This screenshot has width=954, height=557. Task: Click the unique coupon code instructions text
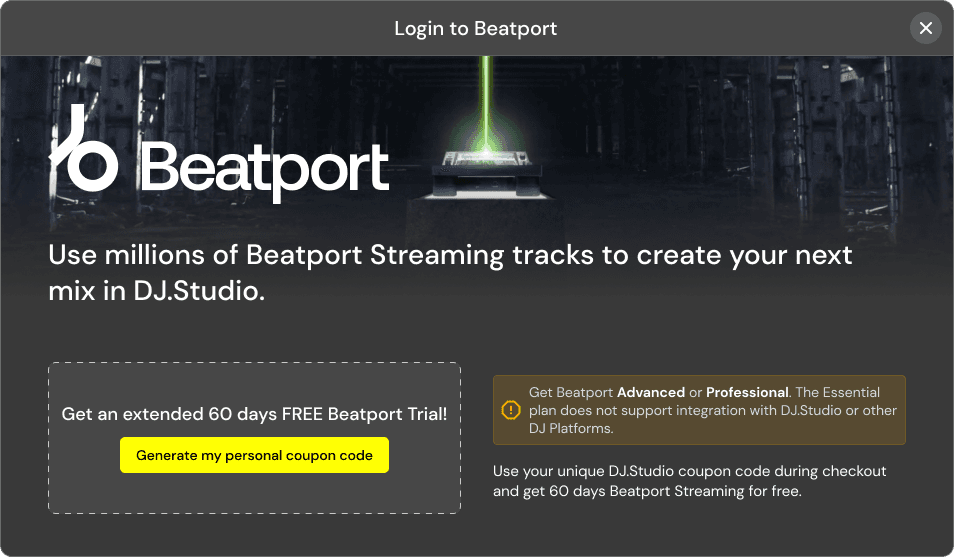pyautogui.click(x=689, y=481)
